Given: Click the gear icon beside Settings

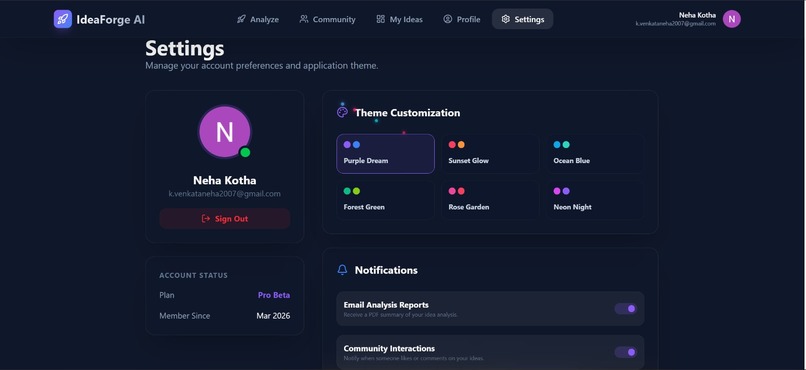Looking at the screenshot, I should pyautogui.click(x=505, y=19).
